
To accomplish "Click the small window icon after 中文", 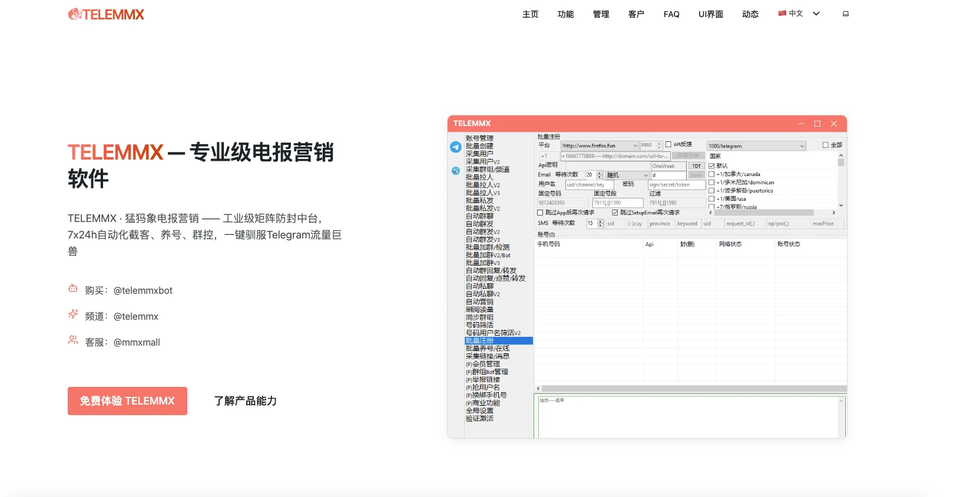I will click(x=846, y=14).
